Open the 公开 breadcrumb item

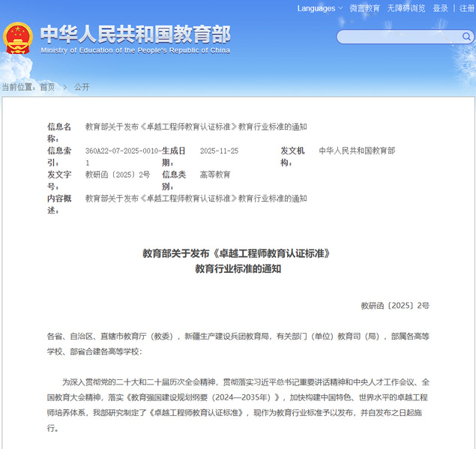(82, 87)
